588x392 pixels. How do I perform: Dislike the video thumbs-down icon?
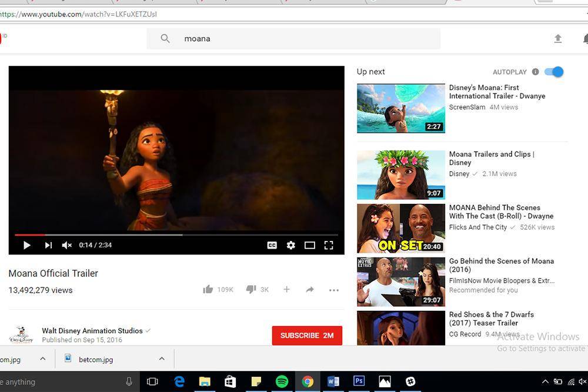coord(251,289)
